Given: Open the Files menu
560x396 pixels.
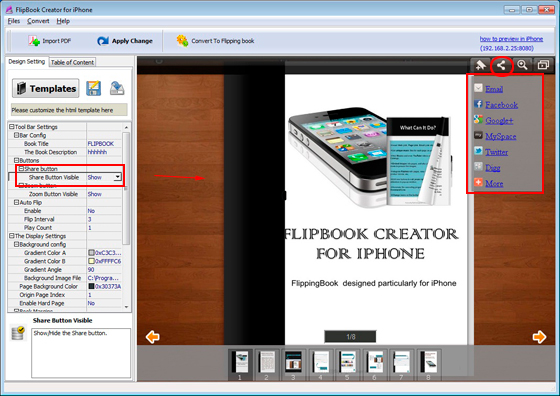Looking at the screenshot, I should pos(14,21).
